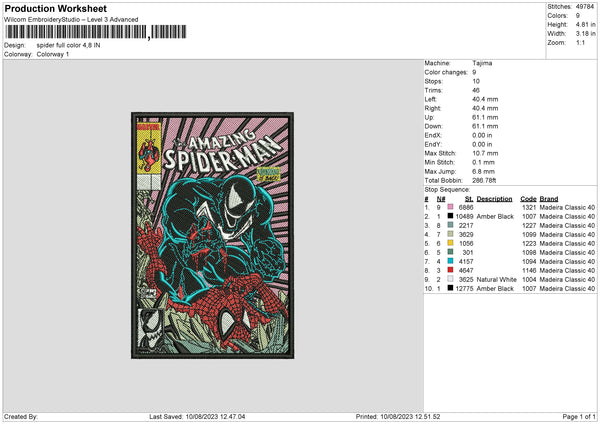
Task: Click thread code 1321 in stop 1
Action: pos(529,207)
